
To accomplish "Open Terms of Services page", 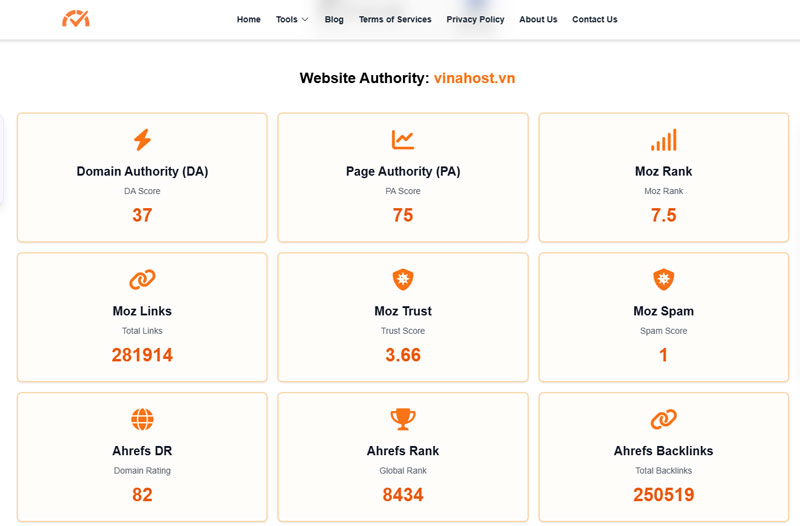I will click(x=395, y=19).
